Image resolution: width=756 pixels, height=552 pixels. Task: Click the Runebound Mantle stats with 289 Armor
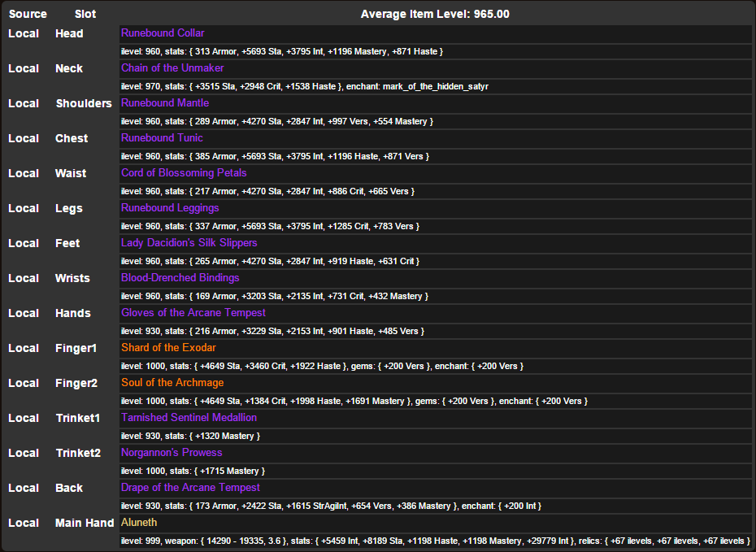(276, 121)
